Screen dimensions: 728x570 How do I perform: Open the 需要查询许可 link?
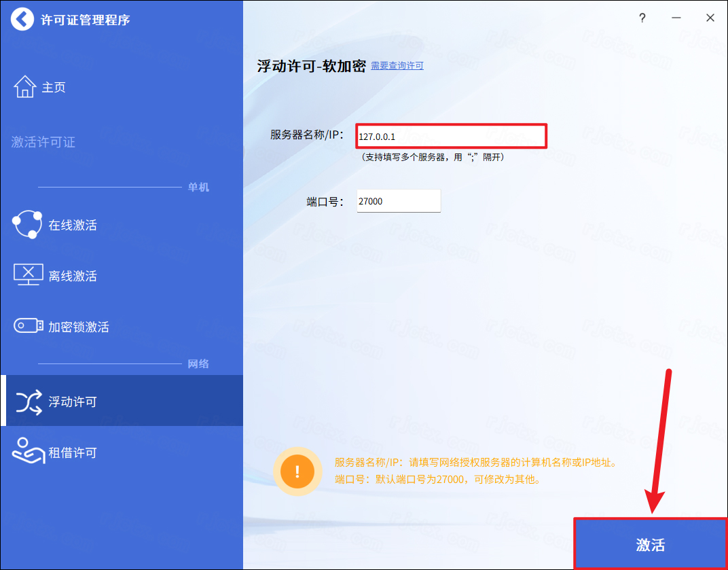[x=397, y=66]
